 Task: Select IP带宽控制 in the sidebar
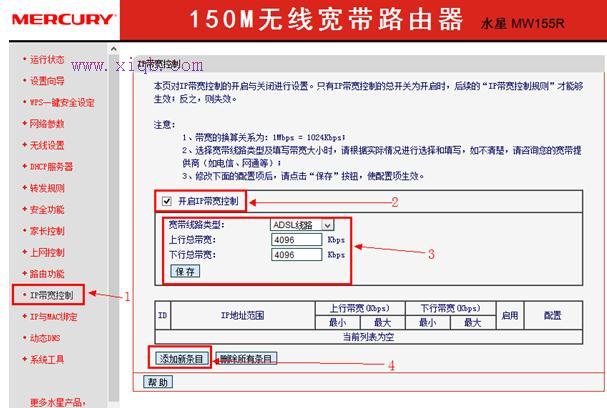tap(50, 295)
